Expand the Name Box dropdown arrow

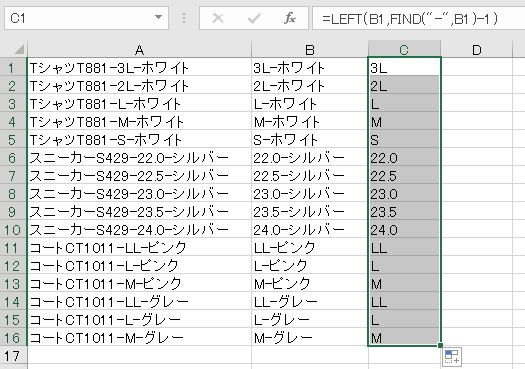(x=159, y=17)
